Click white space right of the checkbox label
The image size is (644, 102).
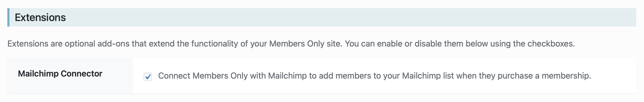613,76
